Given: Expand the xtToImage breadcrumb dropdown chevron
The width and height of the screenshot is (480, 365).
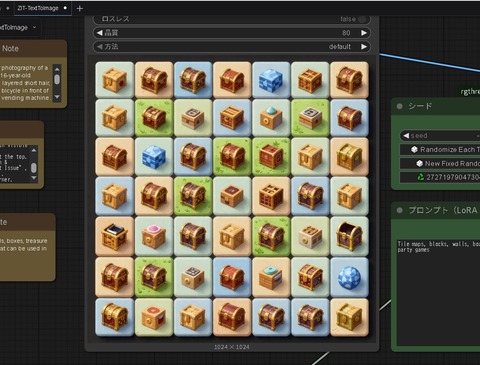Looking at the screenshot, I should [x=34, y=27].
